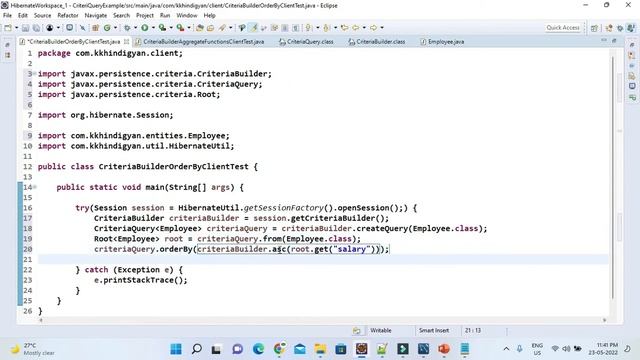Click the Smart Insert status bar entry
Screen dimensions: 640x360
coord(434,330)
